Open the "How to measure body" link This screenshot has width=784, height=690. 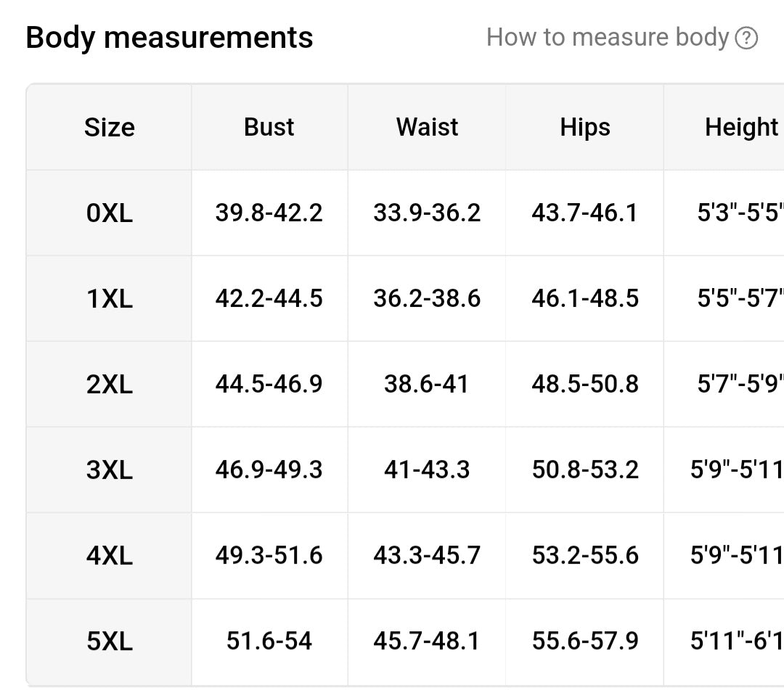pos(607,37)
